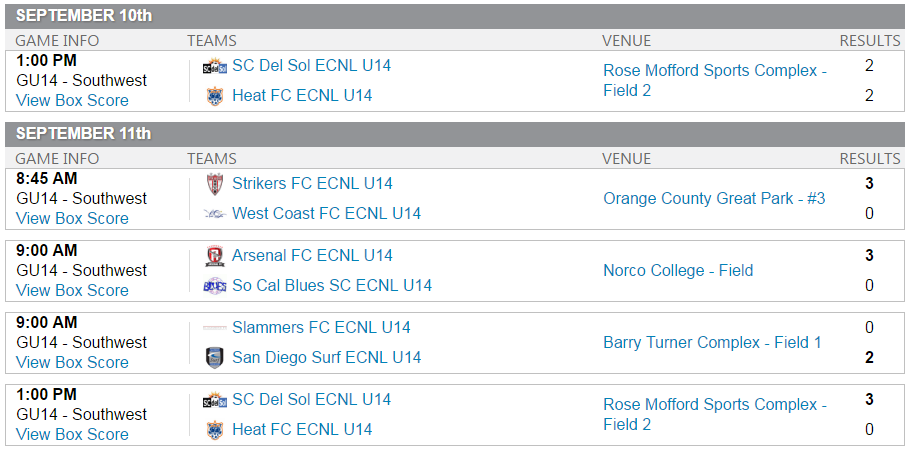Click SC Del Sol logo under September 10th
This screenshot has width=909, height=456.
[214, 66]
